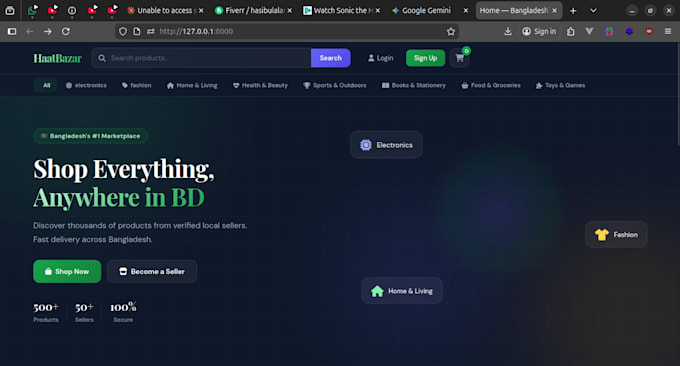Open the browser downloads icon
Image resolution: width=680 pixels, height=366 pixels.
[x=508, y=31]
